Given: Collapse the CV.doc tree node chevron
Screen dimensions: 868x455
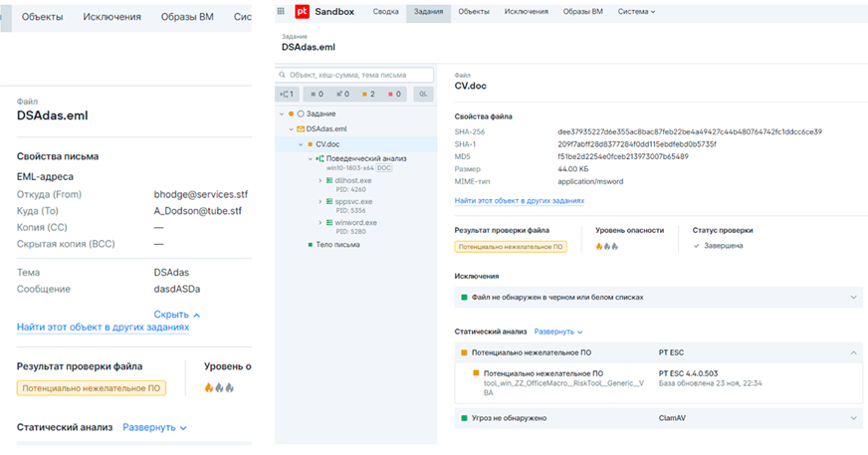Looking at the screenshot, I should [x=301, y=144].
